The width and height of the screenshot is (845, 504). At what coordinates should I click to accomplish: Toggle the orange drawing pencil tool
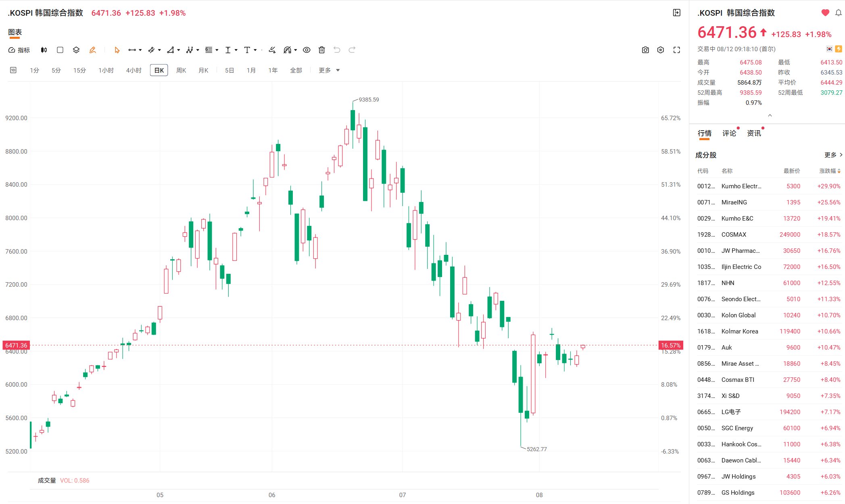pyautogui.click(x=92, y=50)
